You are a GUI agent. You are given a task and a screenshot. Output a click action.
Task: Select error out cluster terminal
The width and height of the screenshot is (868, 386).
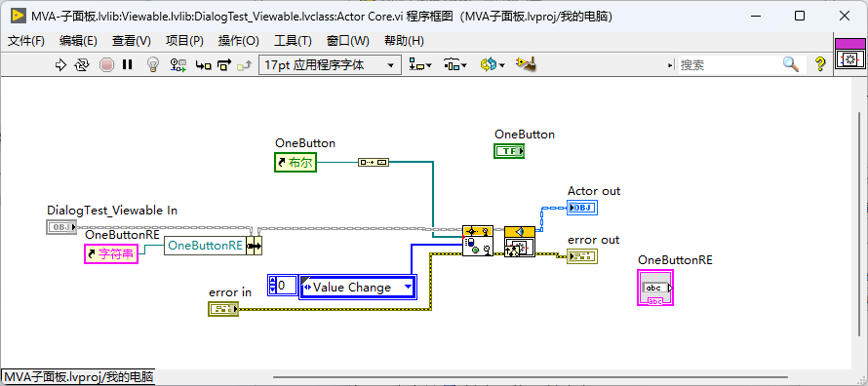click(x=582, y=256)
